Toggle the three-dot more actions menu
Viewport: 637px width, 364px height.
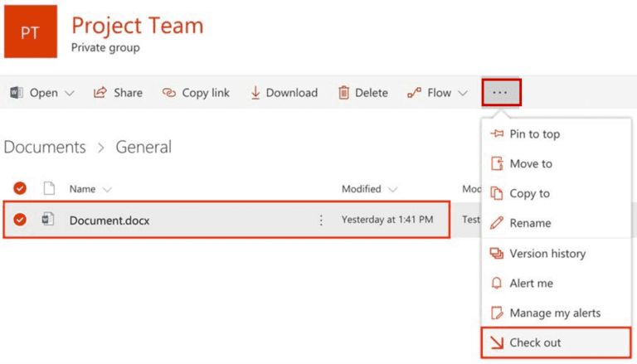(501, 93)
